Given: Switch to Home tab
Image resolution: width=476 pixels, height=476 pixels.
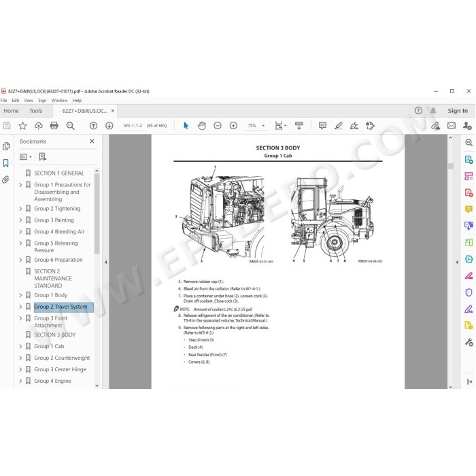Looking at the screenshot, I should [12, 111].
